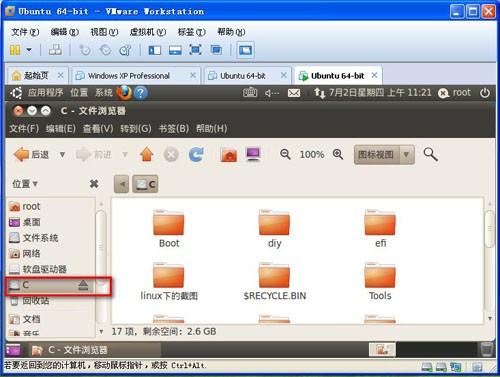Click the blue help icon in panel

click(141, 93)
